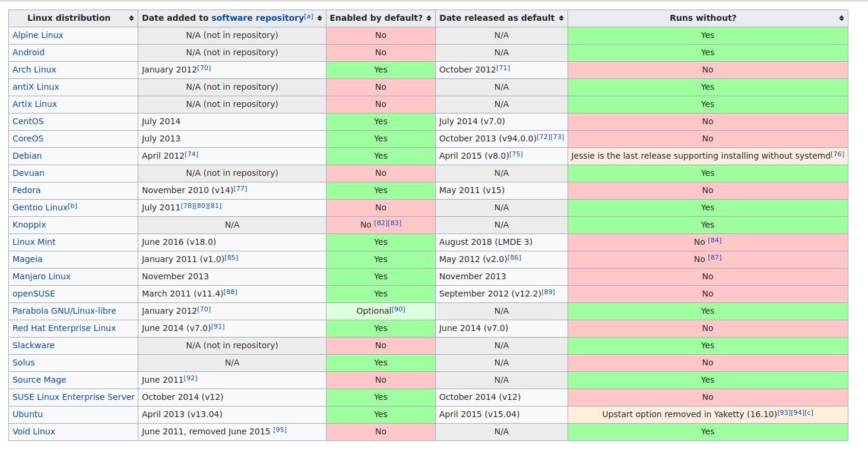This screenshot has width=868, height=451.
Task: Select 'Upstart option removed in Yaketty' text
Action: [673, 414]
